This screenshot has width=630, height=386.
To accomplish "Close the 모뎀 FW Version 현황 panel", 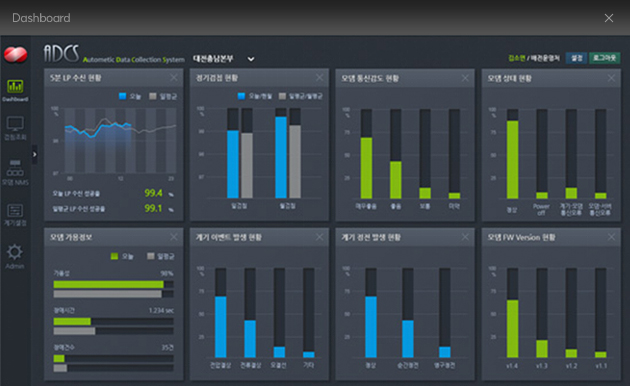I will [x=611, y=237].
